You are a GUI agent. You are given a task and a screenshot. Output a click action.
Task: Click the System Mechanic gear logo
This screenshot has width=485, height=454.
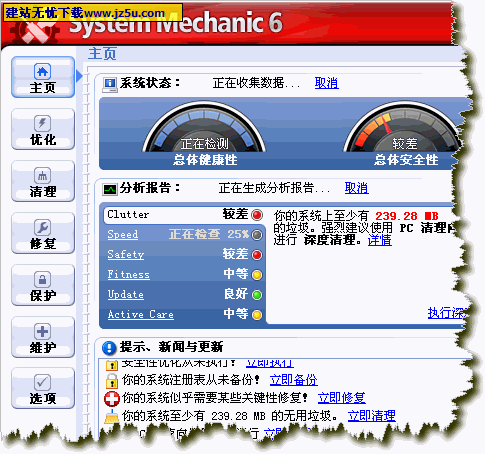tap(35, 32)
